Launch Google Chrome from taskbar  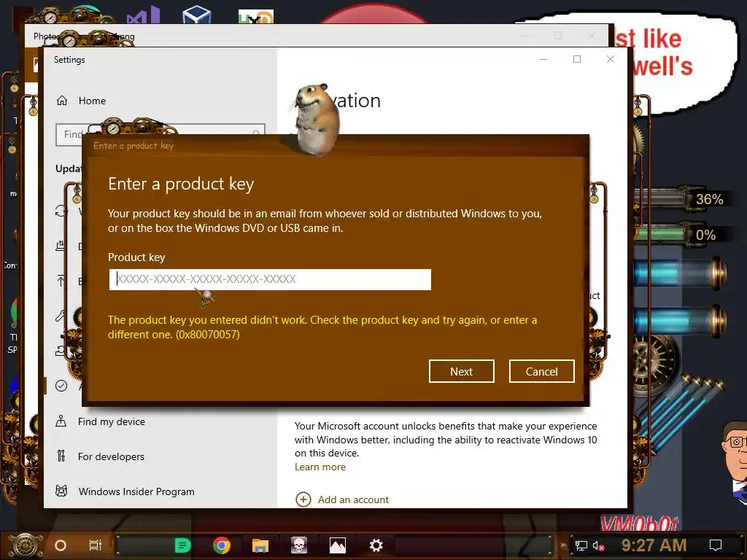point(222,545)
